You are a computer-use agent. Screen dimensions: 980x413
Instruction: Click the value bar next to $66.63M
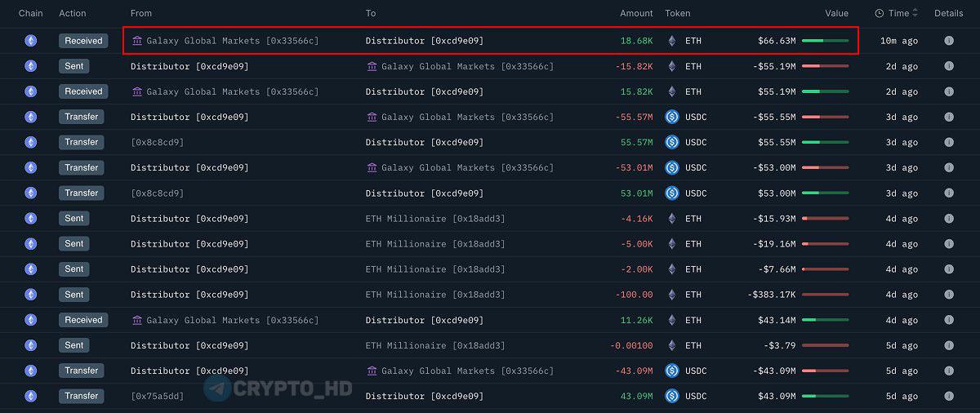pyautogui.click(x=825, y=41)
